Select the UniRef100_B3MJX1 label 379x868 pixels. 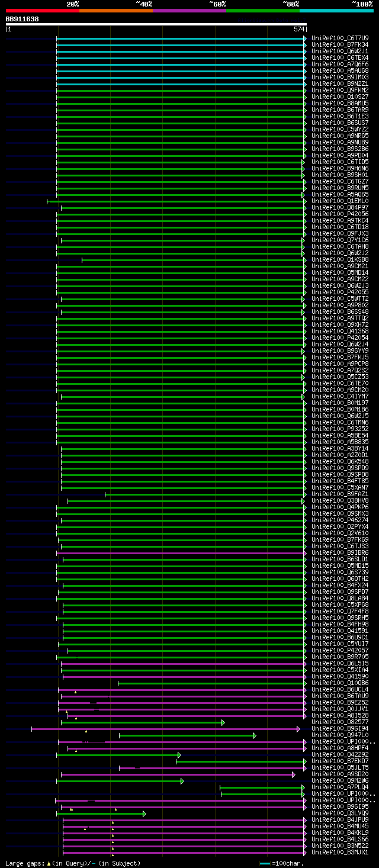pos(340,852)
